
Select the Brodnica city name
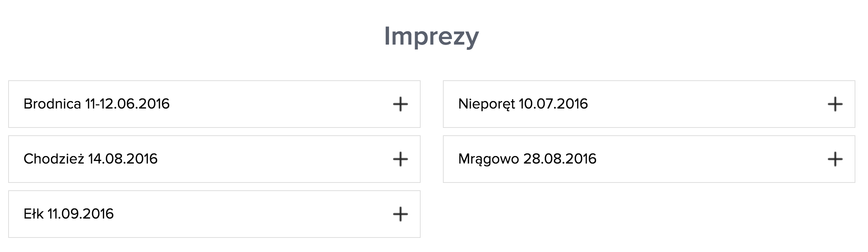pyautogui.click(x=52, y=104)
